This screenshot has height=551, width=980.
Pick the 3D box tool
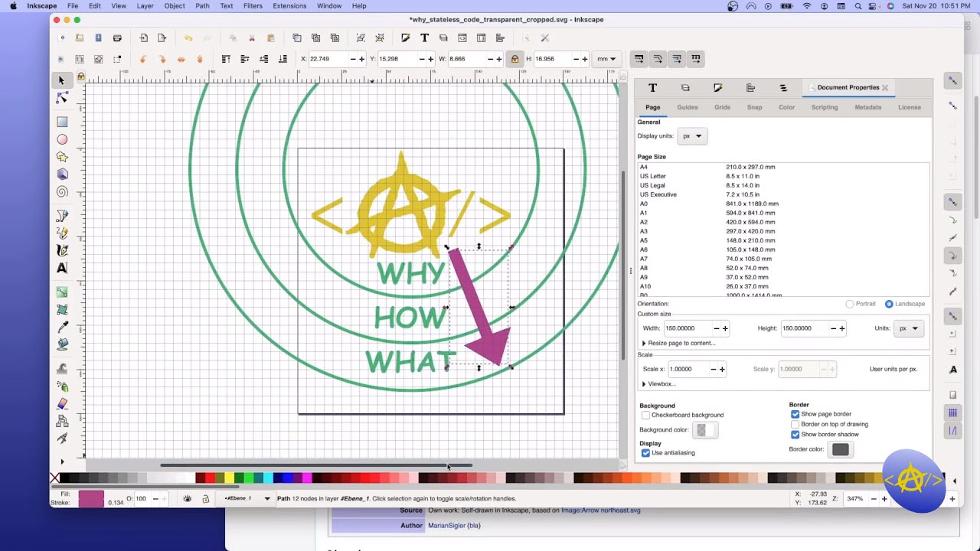pyautogui.click(x=62, y=174)
